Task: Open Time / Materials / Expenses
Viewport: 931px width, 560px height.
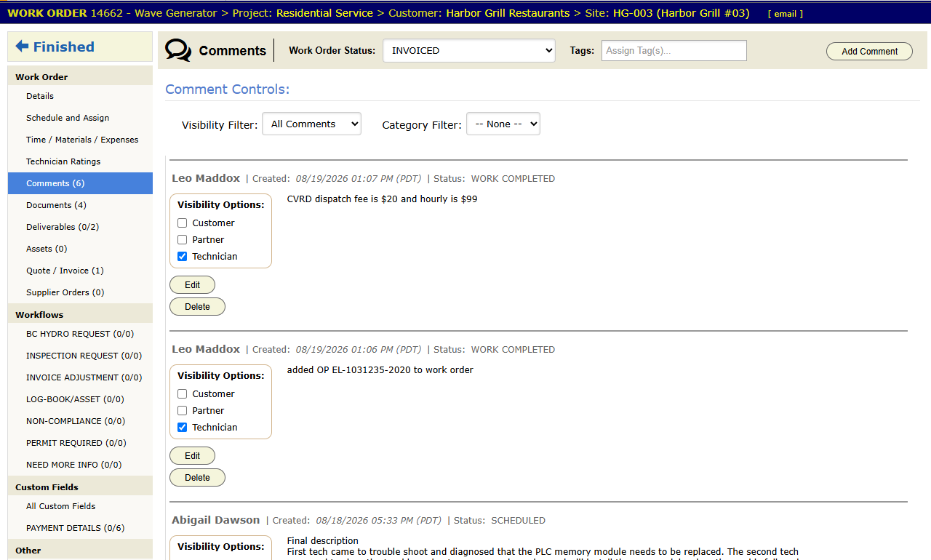Action: point(80,140)
